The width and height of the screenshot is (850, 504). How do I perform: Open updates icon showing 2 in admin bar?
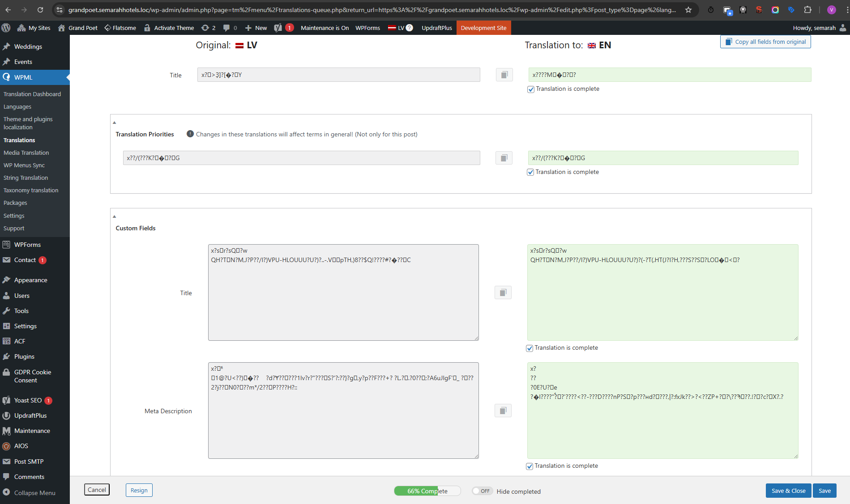click(x=209, y=28)
